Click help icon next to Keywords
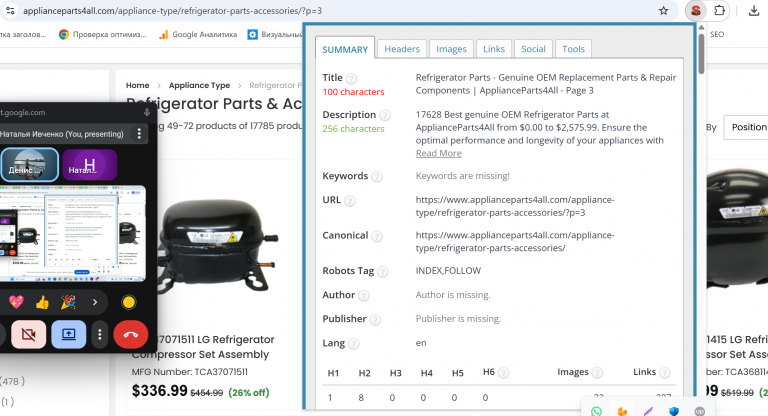 pyautogui.click(x=377, y=177)
